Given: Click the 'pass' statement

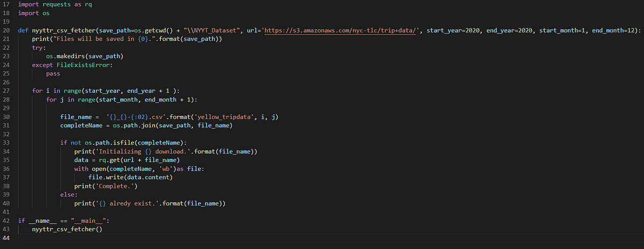Looking at the screenshot, I should (x=53, y=74).
